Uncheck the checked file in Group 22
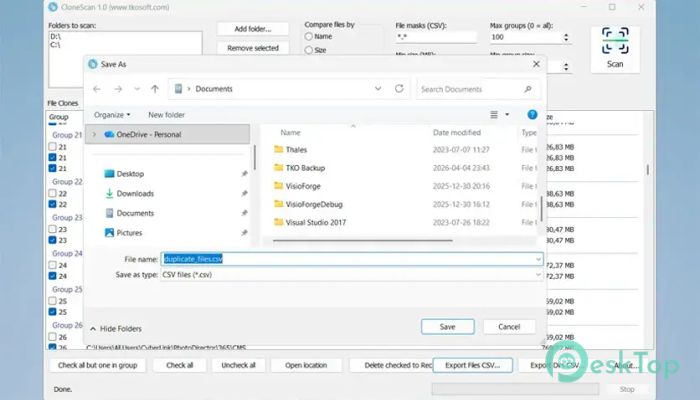The image size is (700, 400). tap(52, 204)
